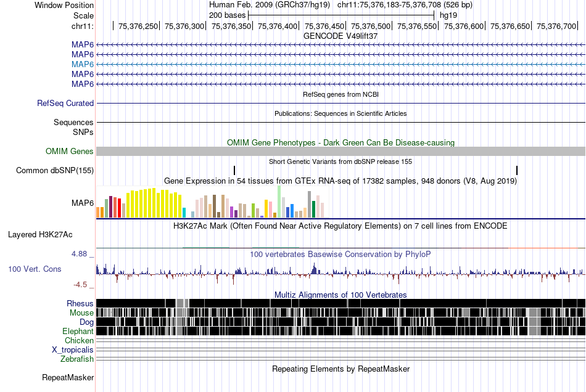Click the Chicken species label

[x=79, y=340]
